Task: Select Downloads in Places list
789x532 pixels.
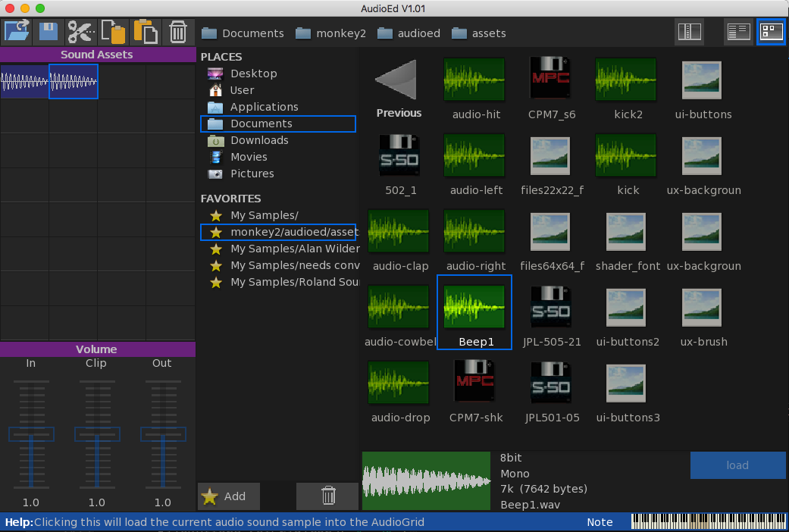Action: (x=259, y=140)
